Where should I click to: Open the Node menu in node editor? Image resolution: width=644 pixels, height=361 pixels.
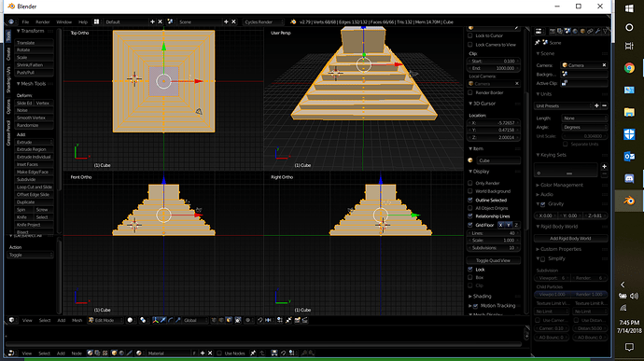point(77,354)
